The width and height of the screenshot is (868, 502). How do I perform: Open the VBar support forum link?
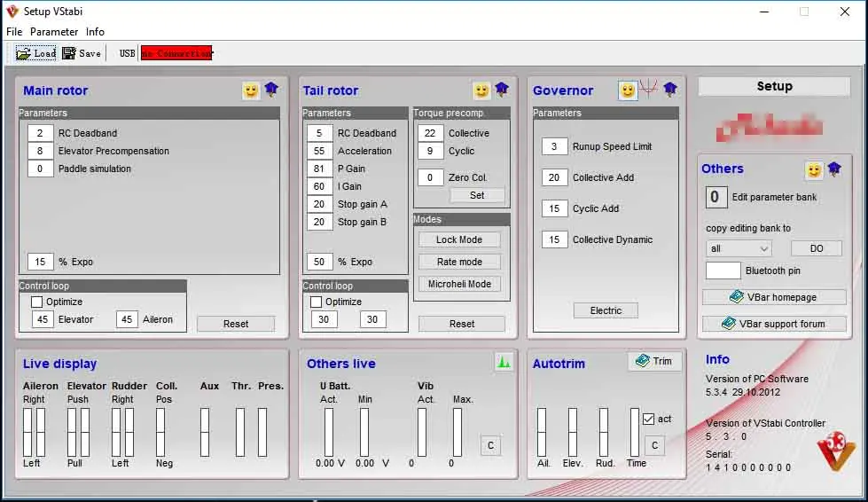[774, 324]
